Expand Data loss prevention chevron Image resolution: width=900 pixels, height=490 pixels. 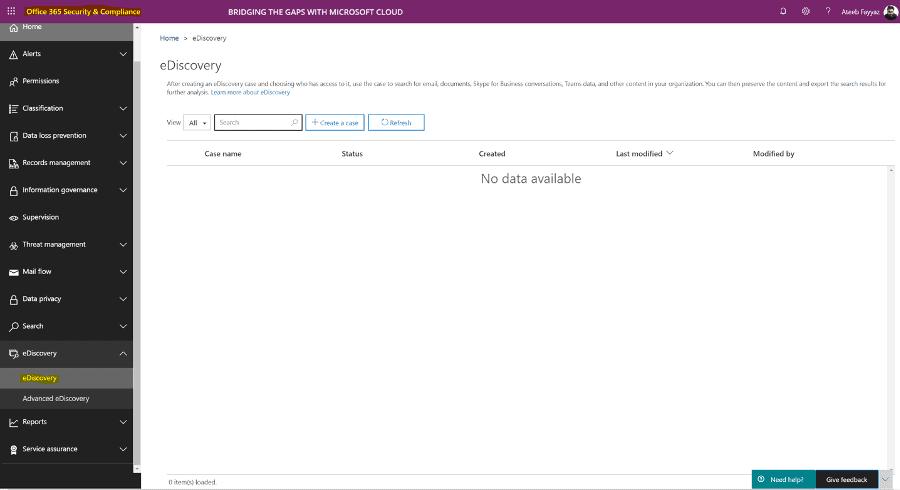(123, 136)
